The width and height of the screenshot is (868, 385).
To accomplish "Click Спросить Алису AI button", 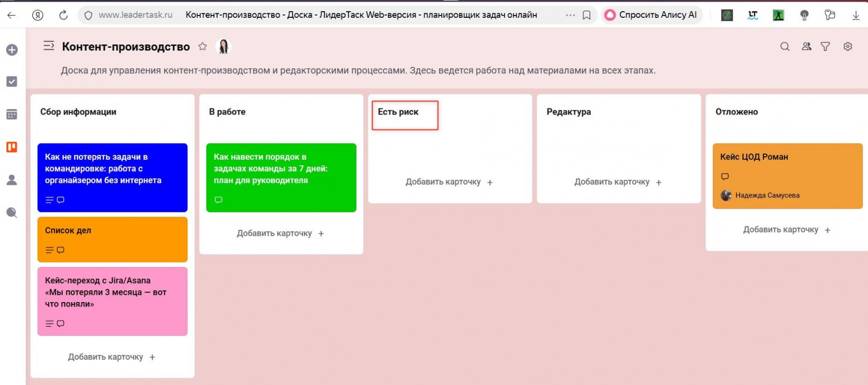I will [651, 15].
